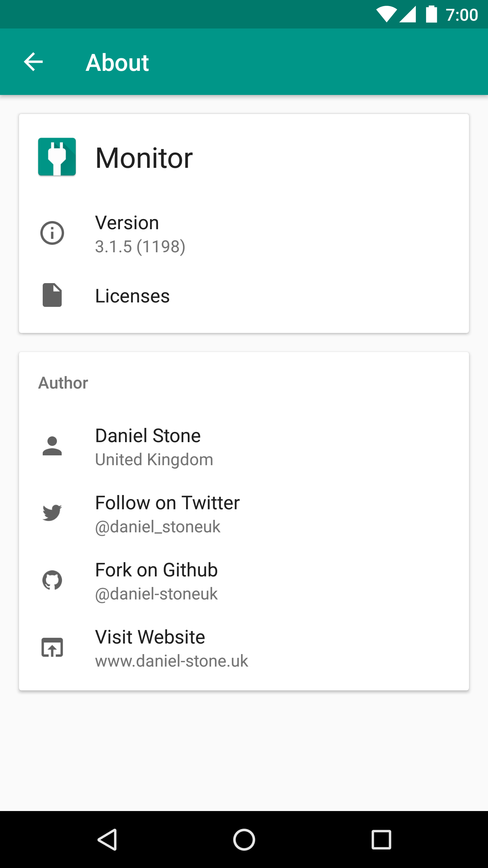This screenshot has height=868, width=488.
Task: Open Android recent apps square button
Action: click(x=381, y=840)
